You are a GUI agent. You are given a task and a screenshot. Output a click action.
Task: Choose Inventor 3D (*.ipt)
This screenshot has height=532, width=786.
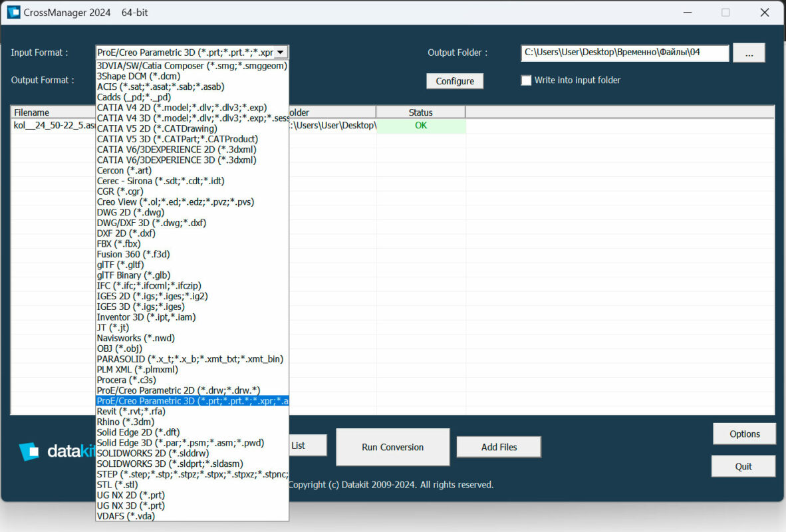pyautogui.click(x=192, y=317)
